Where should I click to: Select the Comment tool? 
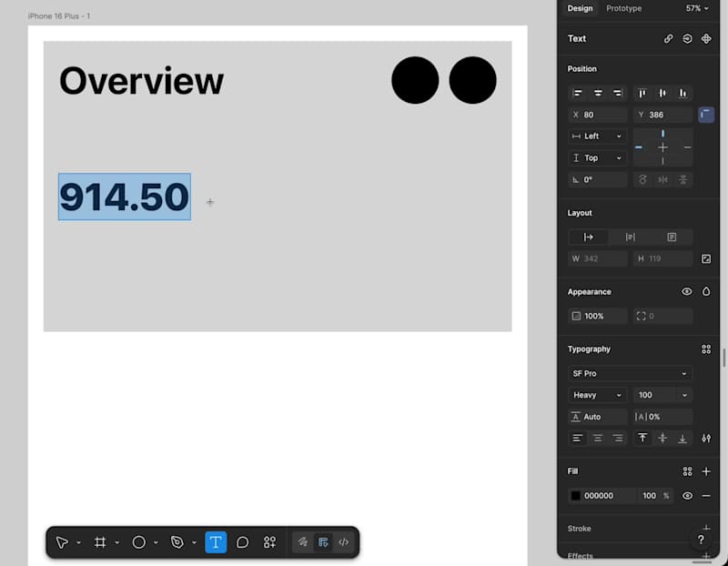[242, 541]
